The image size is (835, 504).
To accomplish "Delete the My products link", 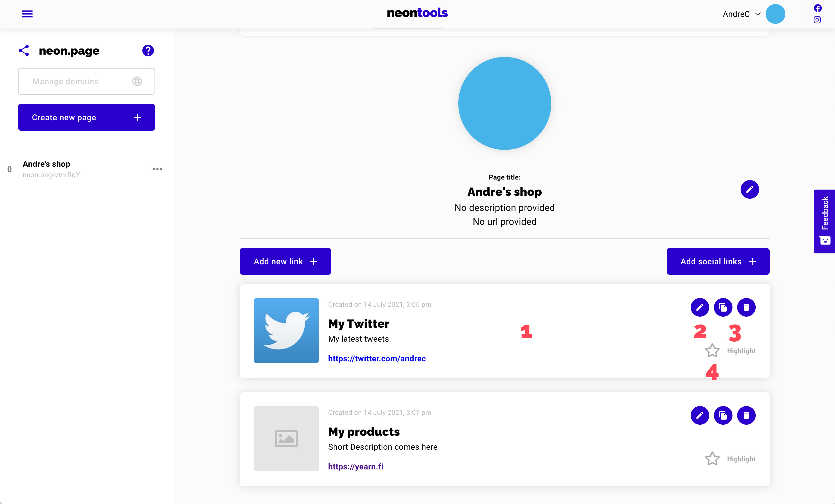I will point(747,415).
